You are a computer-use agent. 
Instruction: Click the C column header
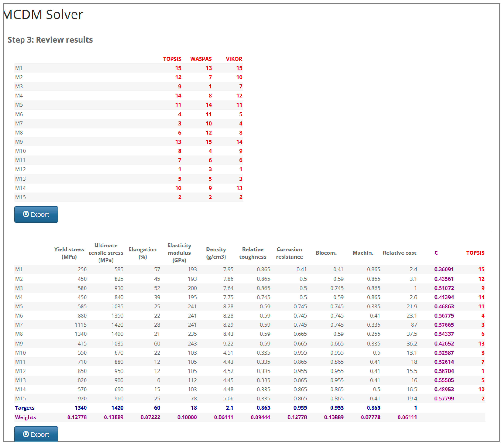[436, 253]
